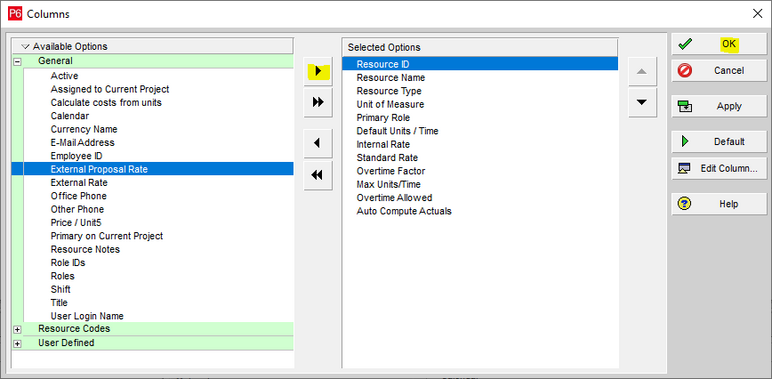Select Overtime Allowed in Selected Options
The height and width of the screenshot is (379, 772).
(394, 197)
